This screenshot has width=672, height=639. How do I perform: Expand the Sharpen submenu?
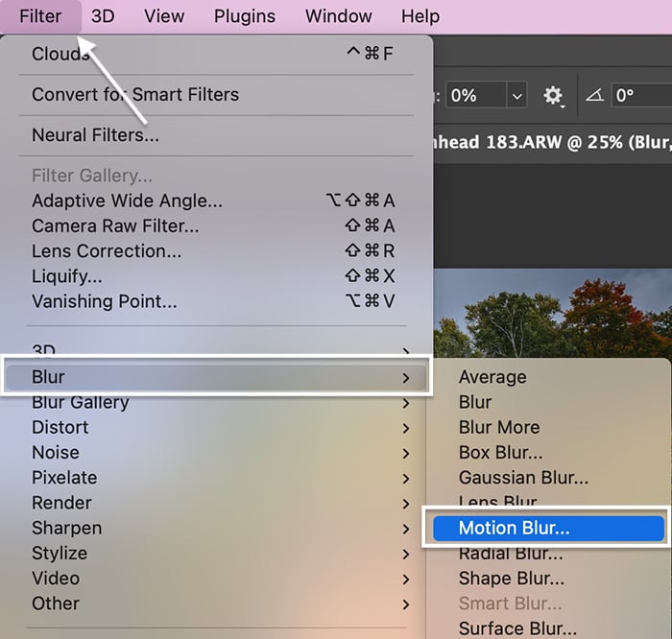[216, 528]
